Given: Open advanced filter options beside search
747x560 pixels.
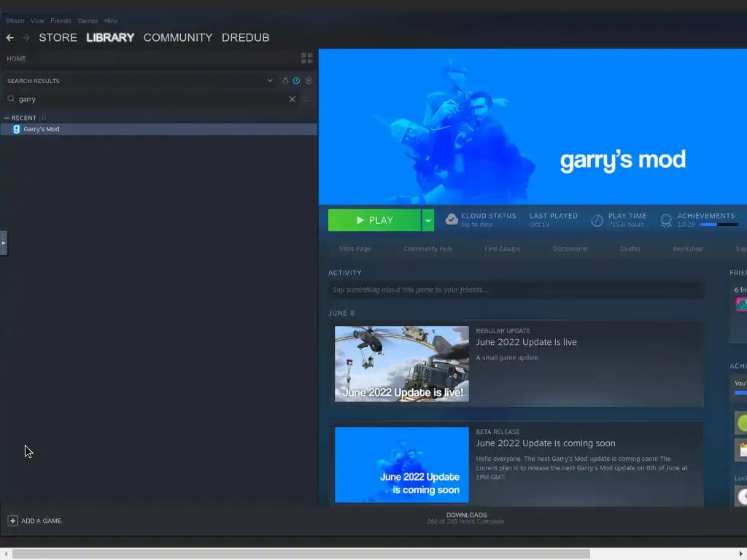Looking at the screenshot, I should (307, 99).
